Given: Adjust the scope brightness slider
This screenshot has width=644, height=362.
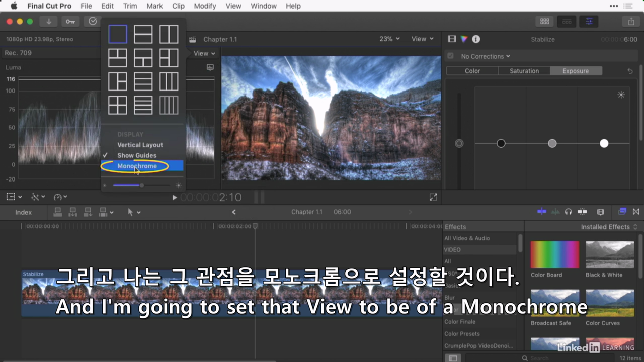Looking at the screenshot, I should coord(142,185).
